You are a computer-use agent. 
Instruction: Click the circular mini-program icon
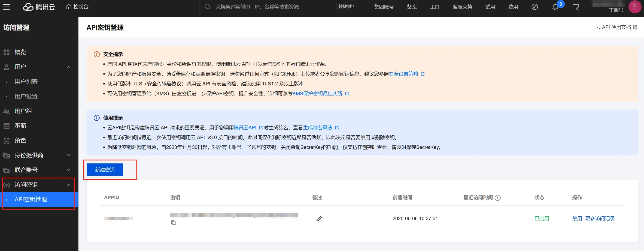pos(535,7)
